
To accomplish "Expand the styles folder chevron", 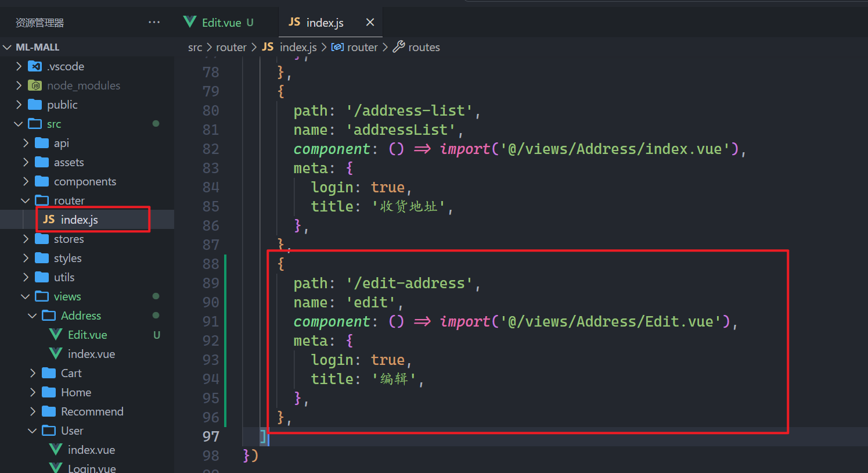I will coord(26,258).
